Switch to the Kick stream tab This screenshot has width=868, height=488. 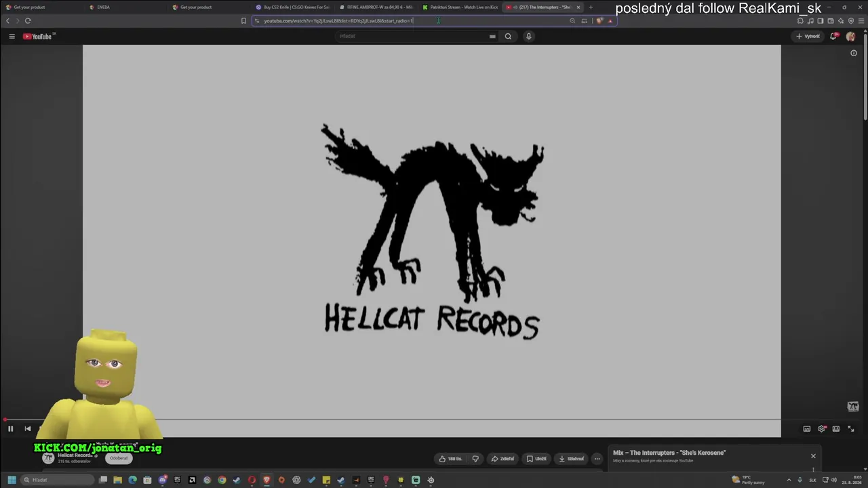point(458,7)
